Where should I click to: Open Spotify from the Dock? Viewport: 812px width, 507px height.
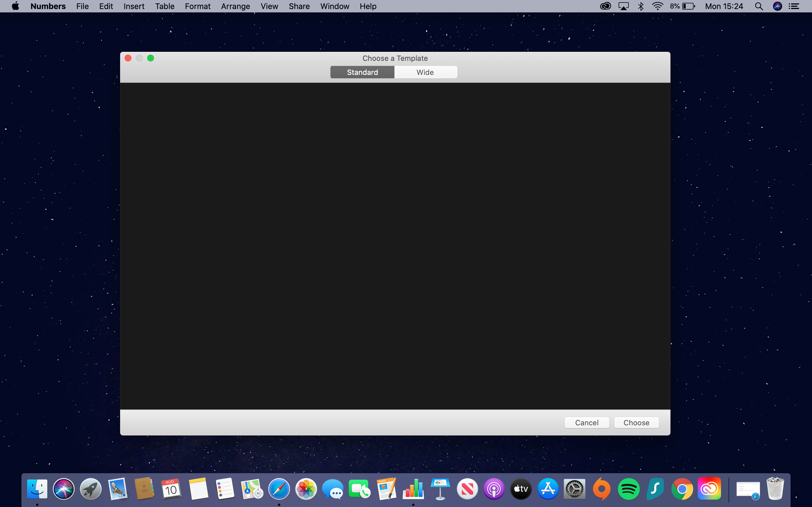tap(628, 489)
